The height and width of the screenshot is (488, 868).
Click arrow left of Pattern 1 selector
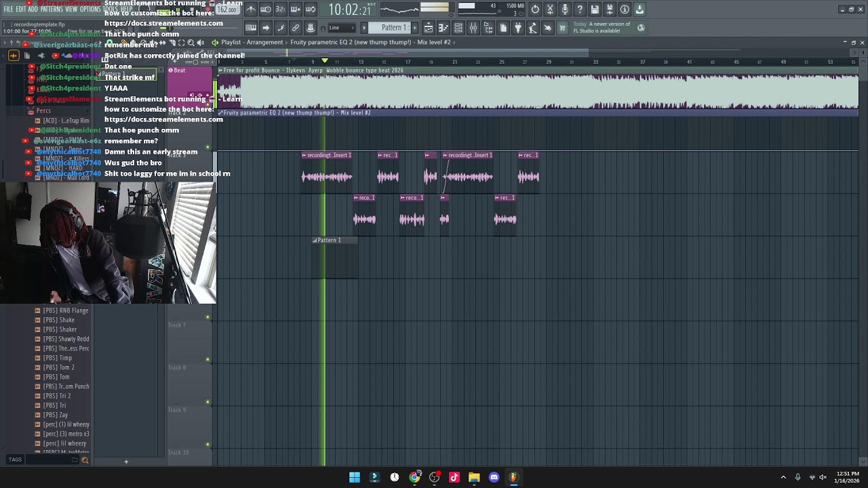[x=364, y=28]
